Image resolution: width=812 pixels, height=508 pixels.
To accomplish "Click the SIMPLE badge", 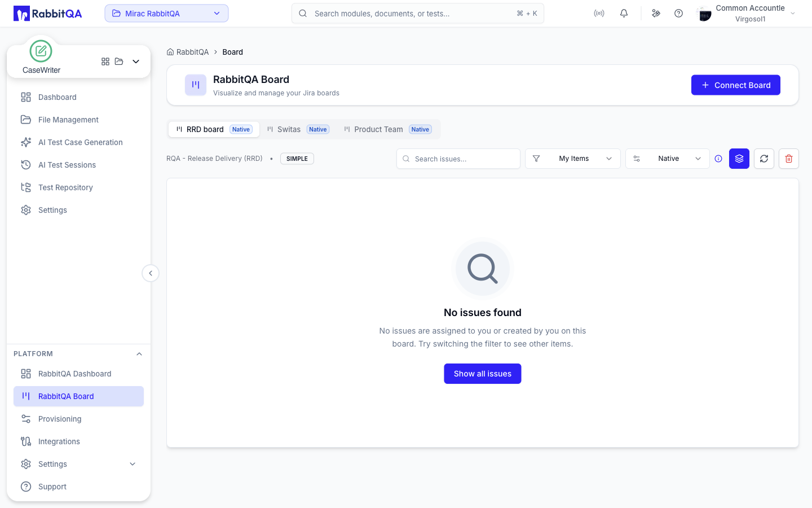I will click(297, 159).
